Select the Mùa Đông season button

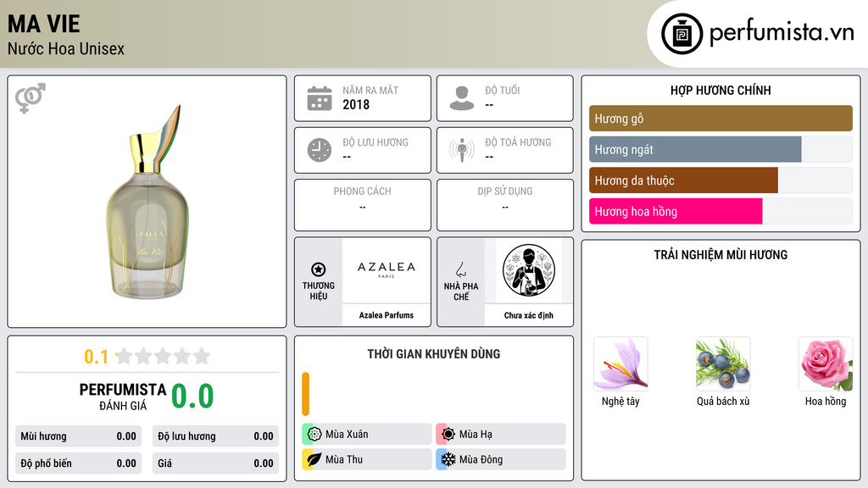pyautogui.click(x=501, y=459)
